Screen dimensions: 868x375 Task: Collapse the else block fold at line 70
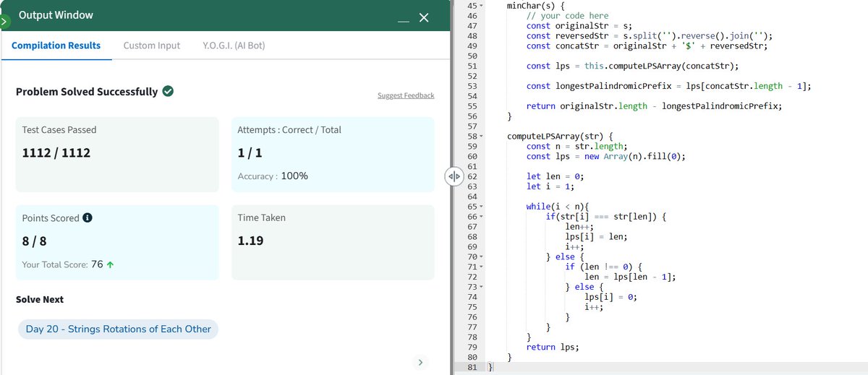click(x=482, y=257)
